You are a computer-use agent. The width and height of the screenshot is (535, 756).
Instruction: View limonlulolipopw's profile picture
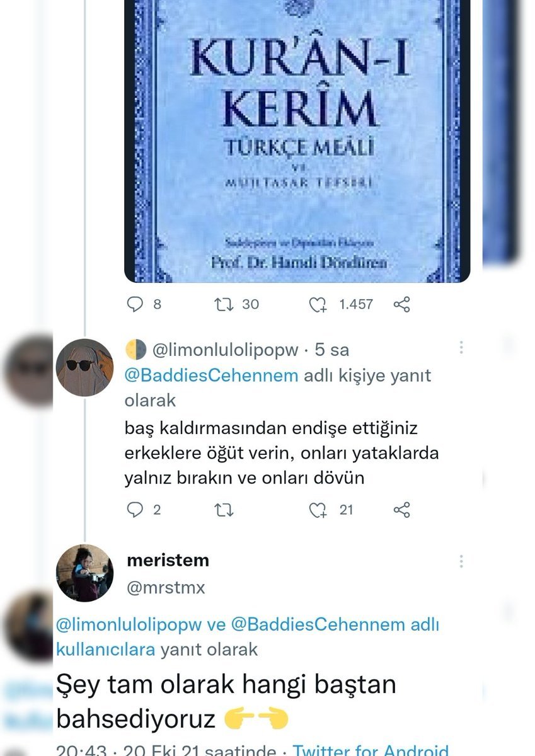coord(84,367)
